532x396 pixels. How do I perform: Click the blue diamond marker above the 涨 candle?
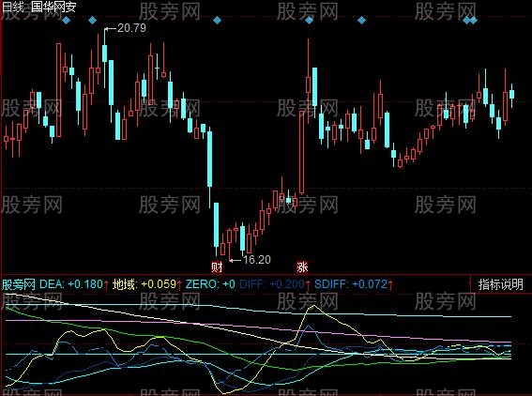tap(309, 21)
